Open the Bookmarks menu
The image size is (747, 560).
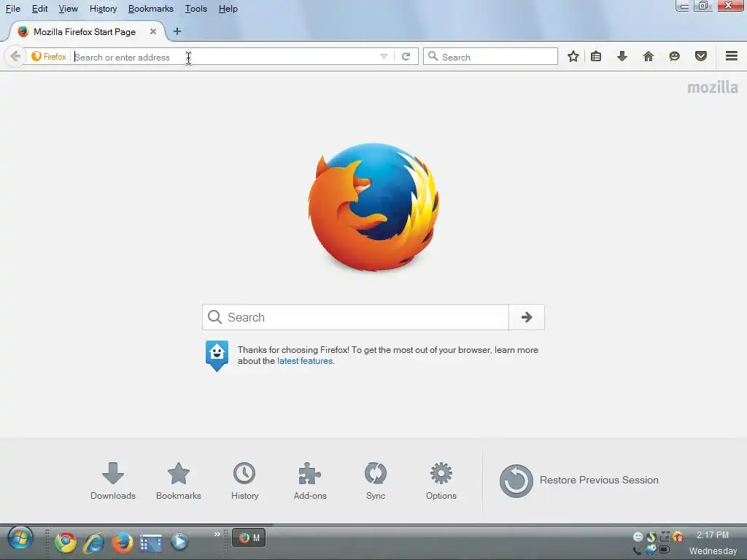[150, 9]
